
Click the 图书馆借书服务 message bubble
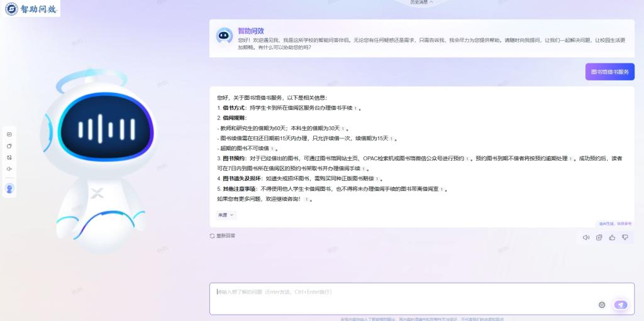[609, 72]
